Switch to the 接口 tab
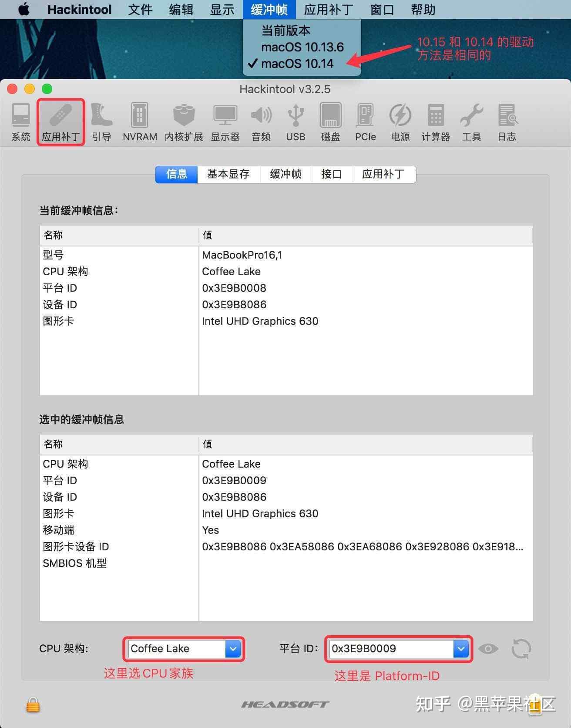This screenshot has height=728, width=571. 332,174
